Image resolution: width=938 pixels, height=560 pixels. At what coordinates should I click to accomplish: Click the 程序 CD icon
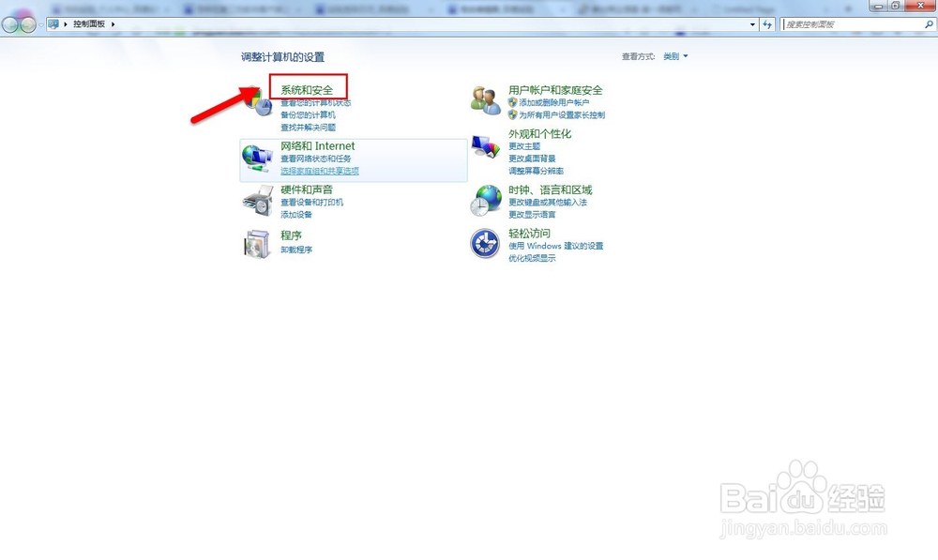point(255,243)
